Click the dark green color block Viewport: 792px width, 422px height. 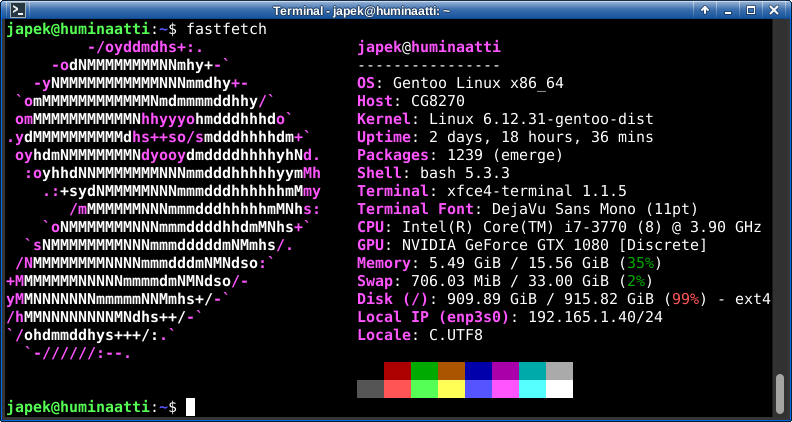pos(425,371)
